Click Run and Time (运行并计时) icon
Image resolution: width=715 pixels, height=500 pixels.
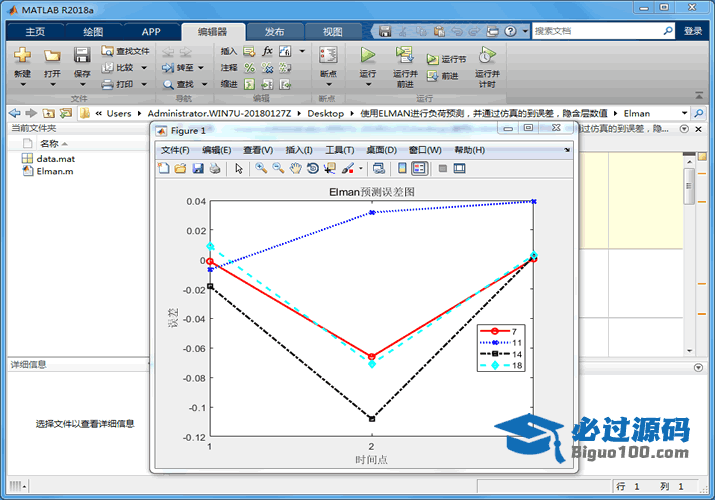pyautogui.click(x=487, y=55)
